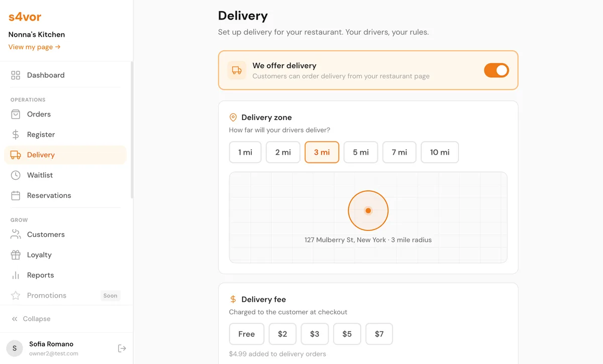The width and height of the screenshot is (603, 364).
Task: Click the Reservations calendar icon
Action: pyautogui.click(x=16, y=195)
